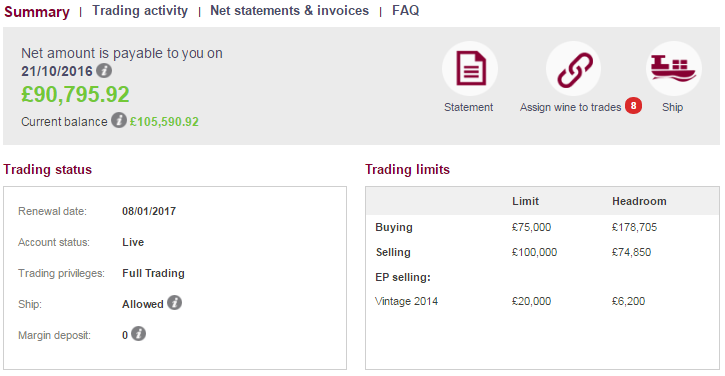The image size is (725, 376).
Task: Click info icon beside Current balance
Action: click(x=119, y=121)
